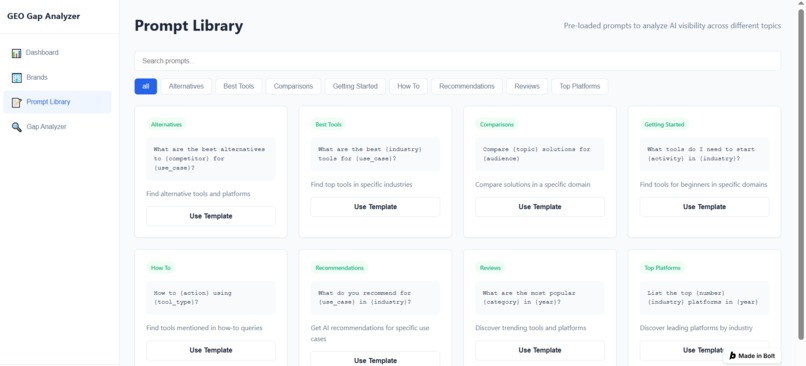Filter prompts by Comparisons
The image size is (806, 366).
293,86
